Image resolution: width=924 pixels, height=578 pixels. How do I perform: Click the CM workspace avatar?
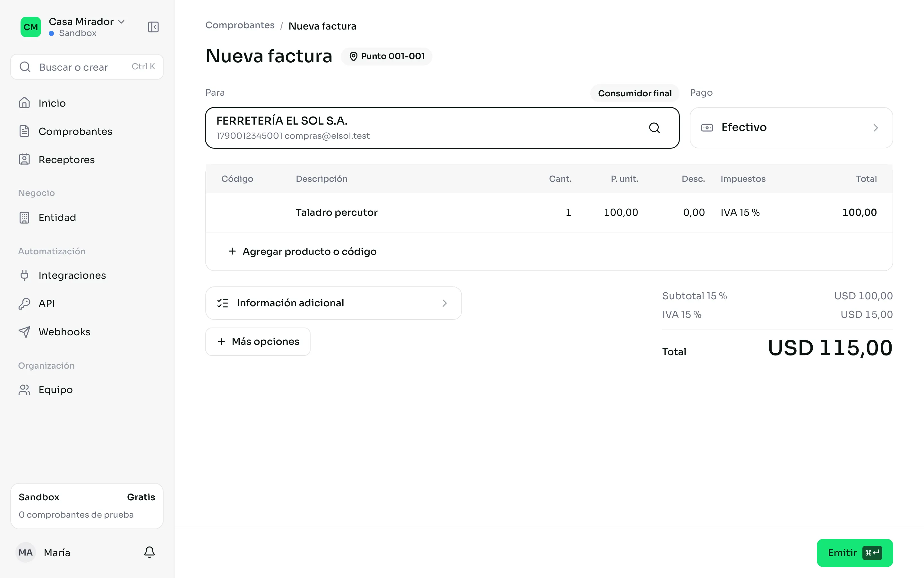30,27
